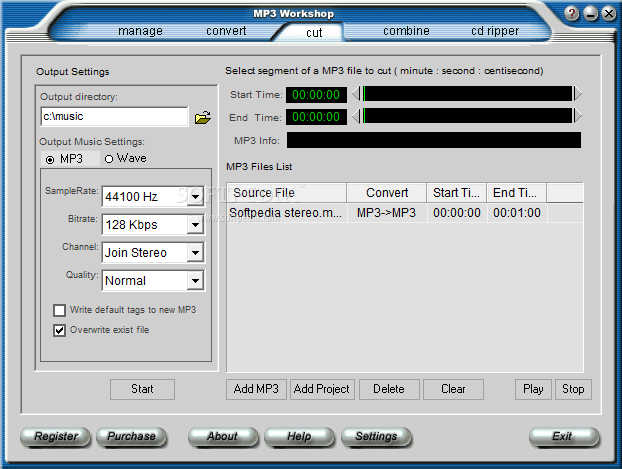
Task: Click the Start Ti... column header
Action: [x=457, y=193]
